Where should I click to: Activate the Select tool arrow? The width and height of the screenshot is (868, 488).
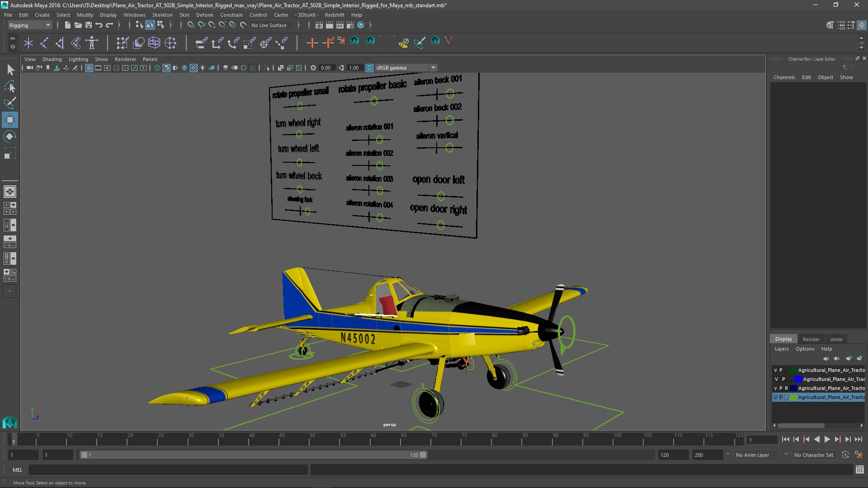click(10, 70)
